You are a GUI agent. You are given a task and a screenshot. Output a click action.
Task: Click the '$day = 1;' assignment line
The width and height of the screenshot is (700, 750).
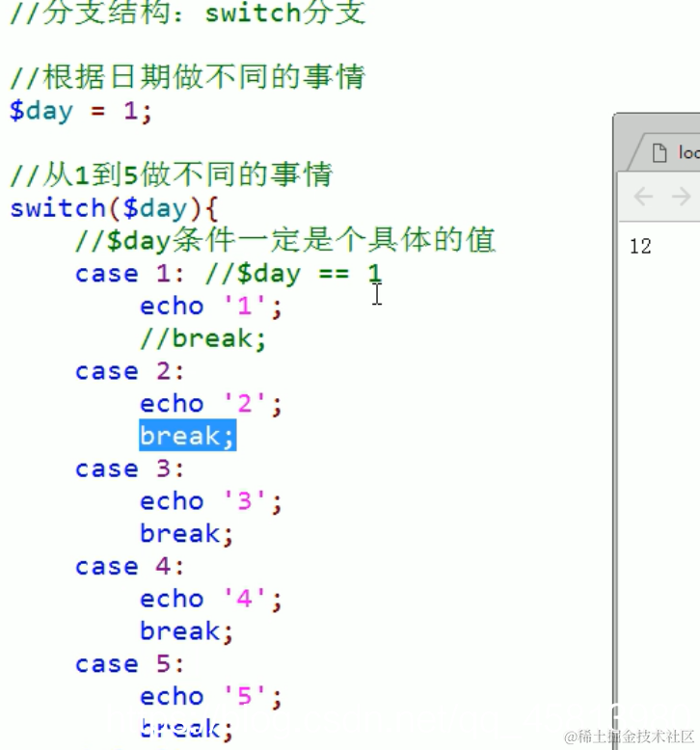(x=81, y=112)
